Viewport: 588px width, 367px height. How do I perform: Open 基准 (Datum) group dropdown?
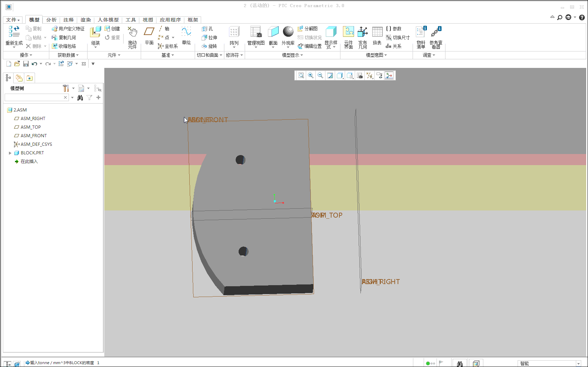(168, 55)
